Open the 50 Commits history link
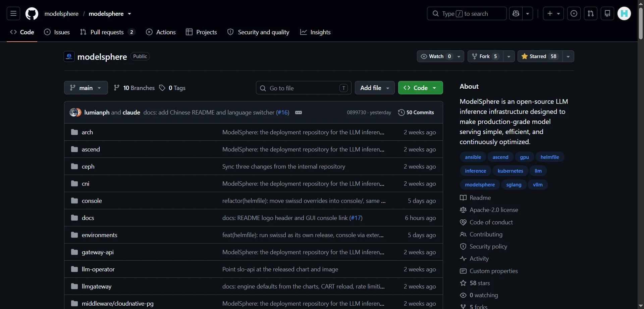 pos(416,113)
